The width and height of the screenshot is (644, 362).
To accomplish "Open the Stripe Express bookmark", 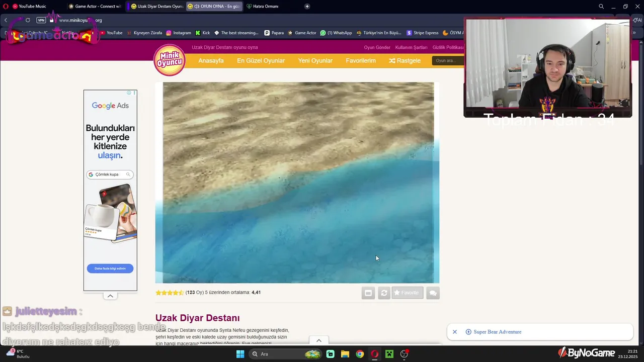I will (x=423, y=33).
